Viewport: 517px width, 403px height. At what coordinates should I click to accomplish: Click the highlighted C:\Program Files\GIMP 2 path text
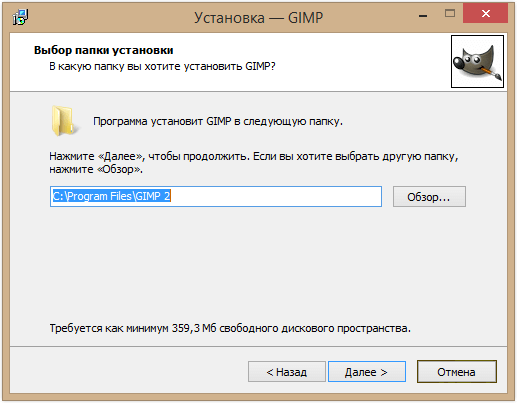[x=112, y=196]
